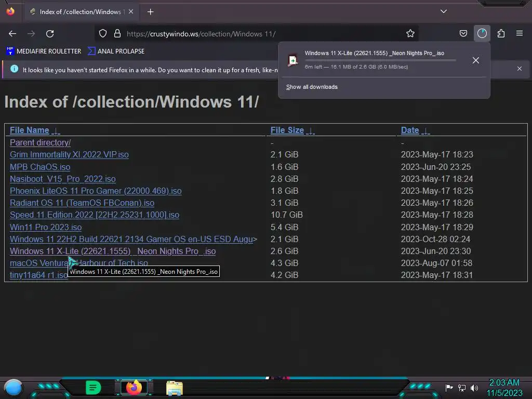Download Speed.11.Edition.2022 iso
The image size is (532, 399).
[x=95, y=215]
